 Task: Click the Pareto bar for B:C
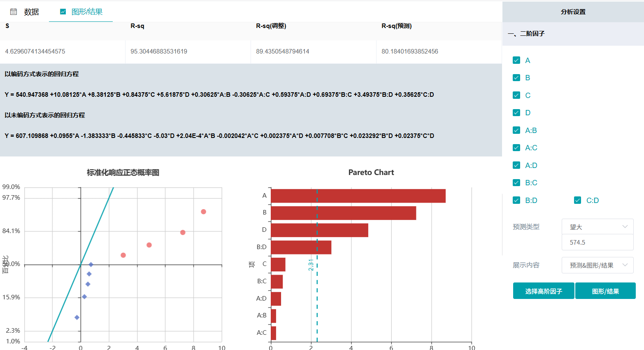click(x=277, y=282)
